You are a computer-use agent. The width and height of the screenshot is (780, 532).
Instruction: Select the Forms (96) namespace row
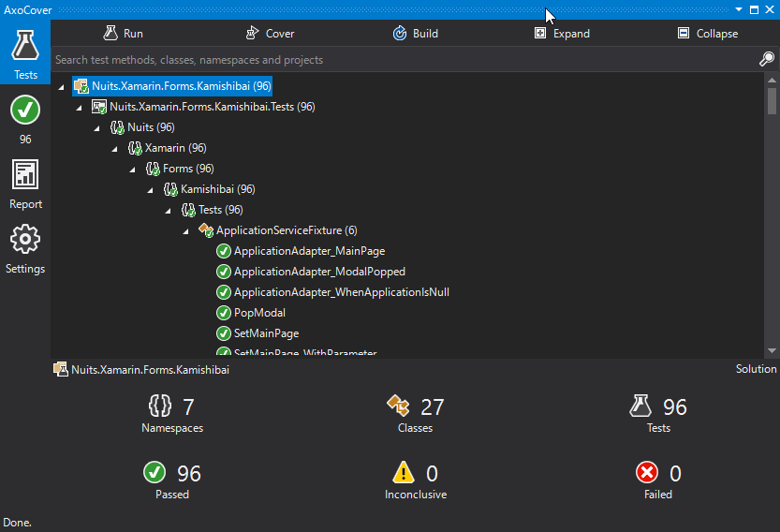pos(180,169)
